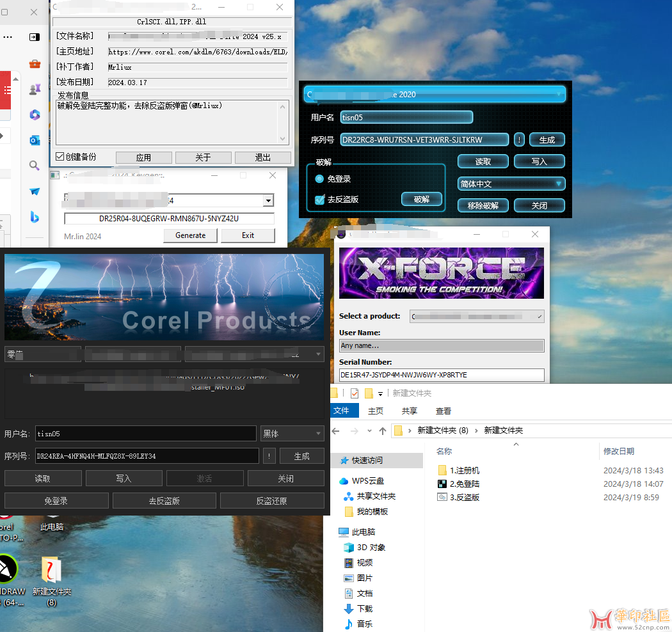This screenshot has width=672, height=632.
Task: Open the Outlook icon in the sidebar
Action: pos(35,140)
